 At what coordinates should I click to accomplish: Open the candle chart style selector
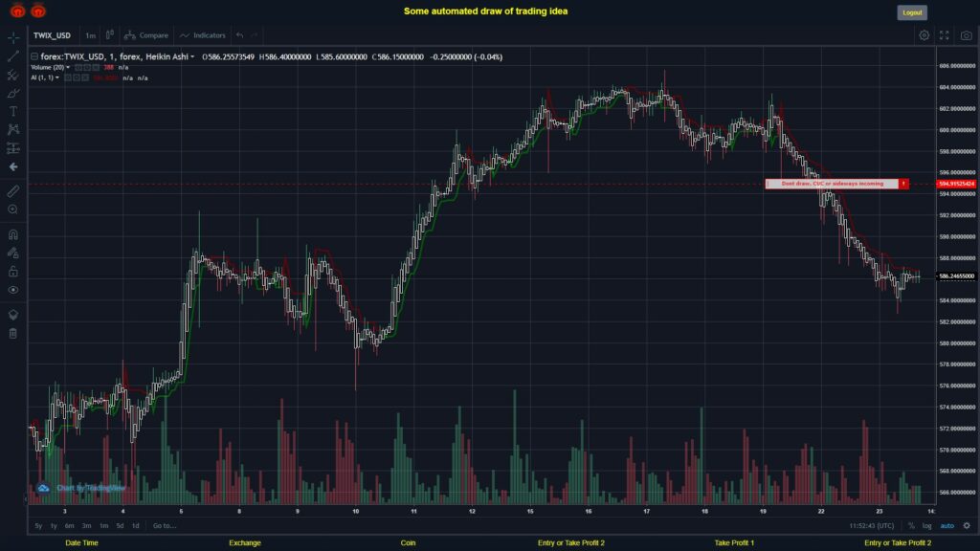coord(110,35)
